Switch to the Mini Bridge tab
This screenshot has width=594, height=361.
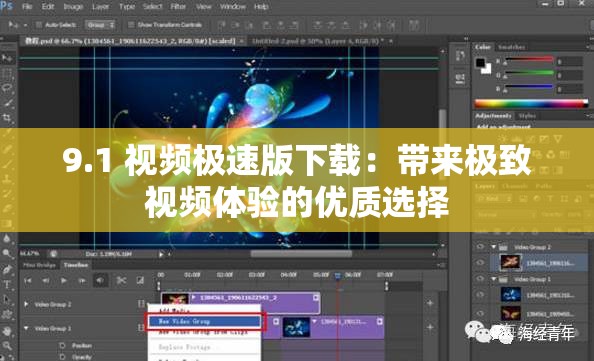click(x=39, y=265)
